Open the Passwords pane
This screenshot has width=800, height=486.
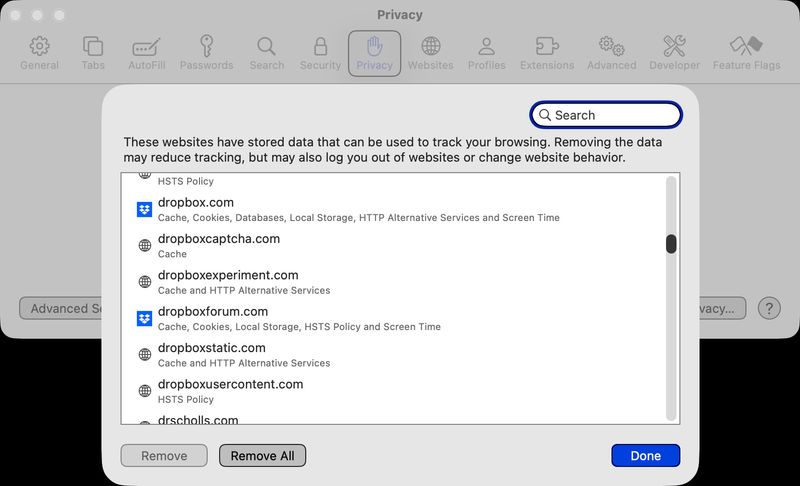pyautogui.click(x=206, y=53)
